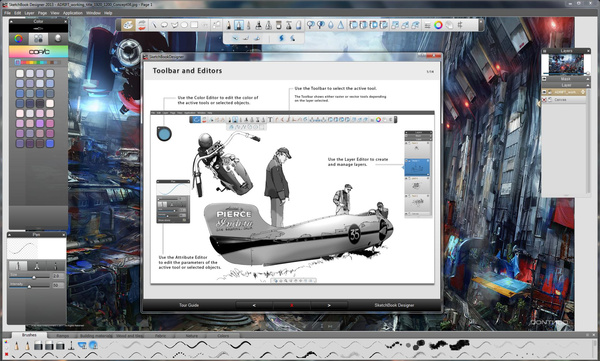Switch to sphere blend mode in Color panel
600x361 pixels.
[58, 38]
